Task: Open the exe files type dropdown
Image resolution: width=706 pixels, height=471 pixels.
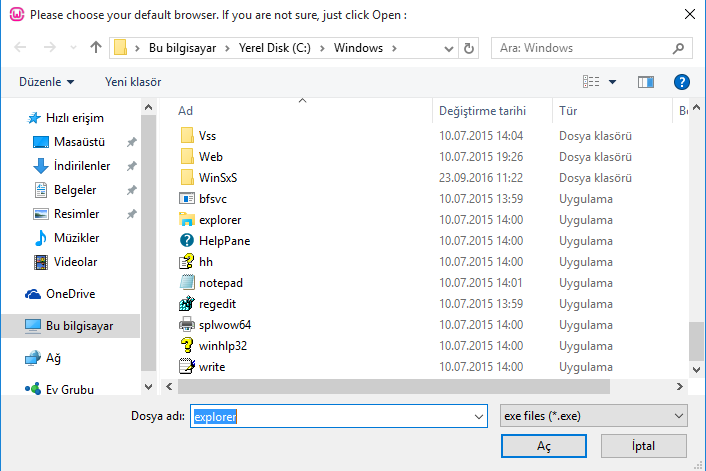Action: pyautogui.click(x=593, y=416)
